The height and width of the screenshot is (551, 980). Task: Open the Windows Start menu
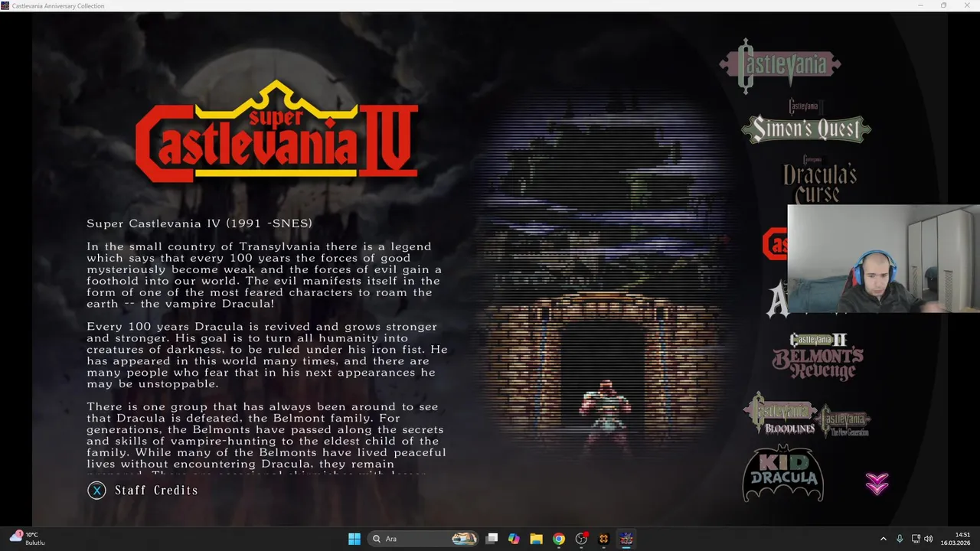[354, 539]
